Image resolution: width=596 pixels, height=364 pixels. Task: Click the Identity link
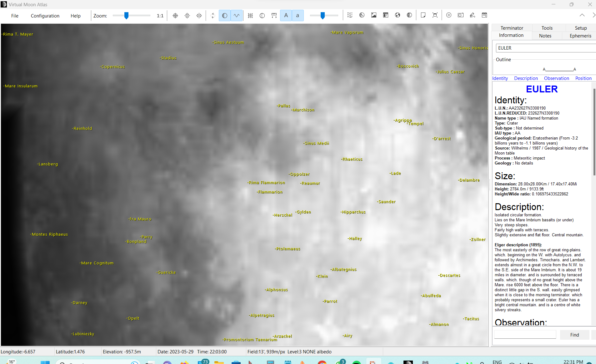pyautogui.click(x=500, y=78)
